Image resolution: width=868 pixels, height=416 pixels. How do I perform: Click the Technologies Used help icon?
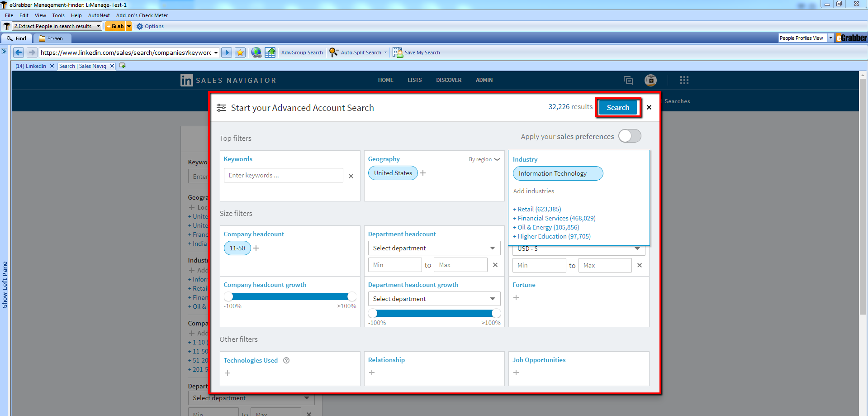pos(286,360)
